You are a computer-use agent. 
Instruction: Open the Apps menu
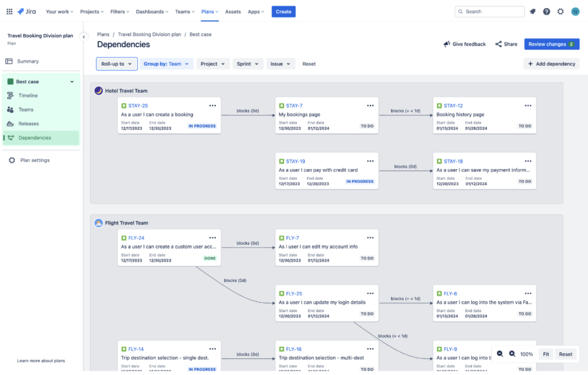point(256,12)
